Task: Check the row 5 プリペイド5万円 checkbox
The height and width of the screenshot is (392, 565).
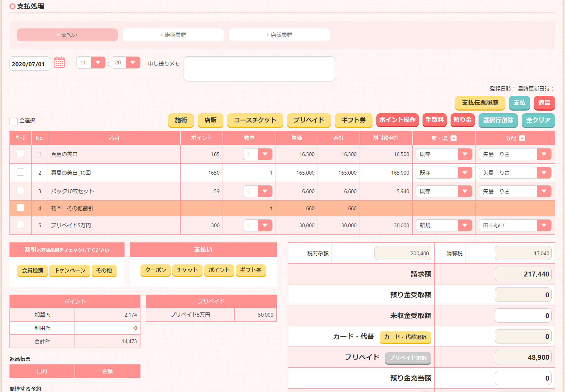Action: (x=20, y=225)
